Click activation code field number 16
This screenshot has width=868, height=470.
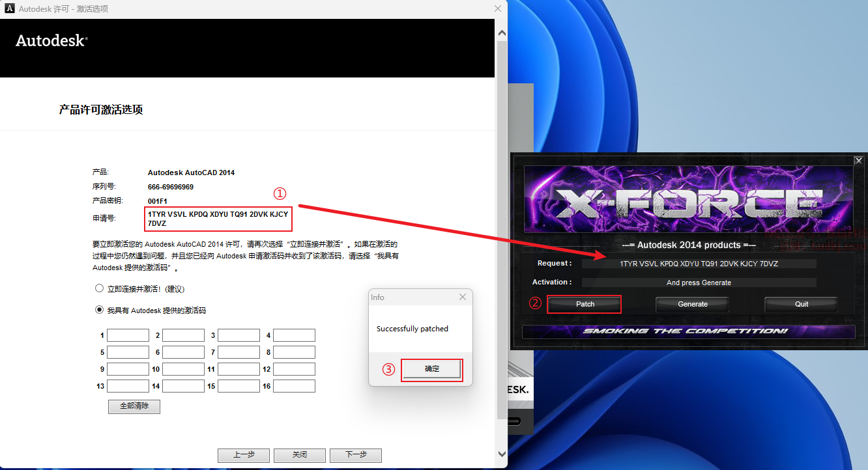[x=294, y=386]
